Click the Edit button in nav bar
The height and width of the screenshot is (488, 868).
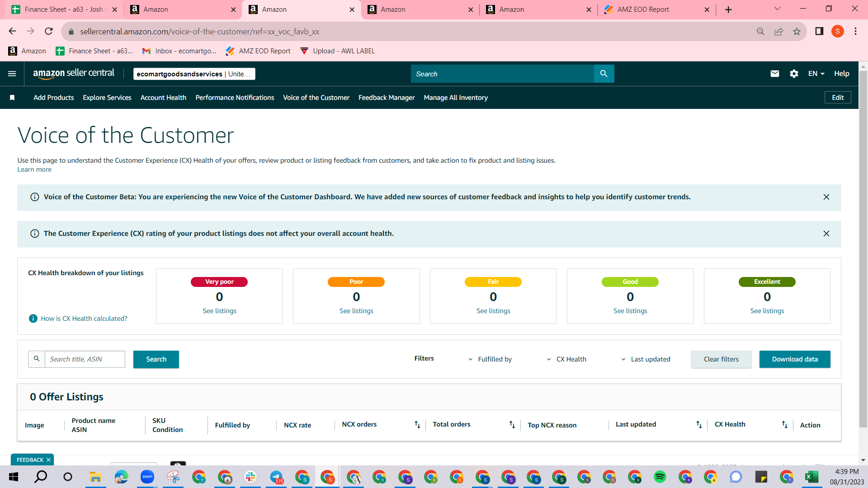(x=838, y=98)
